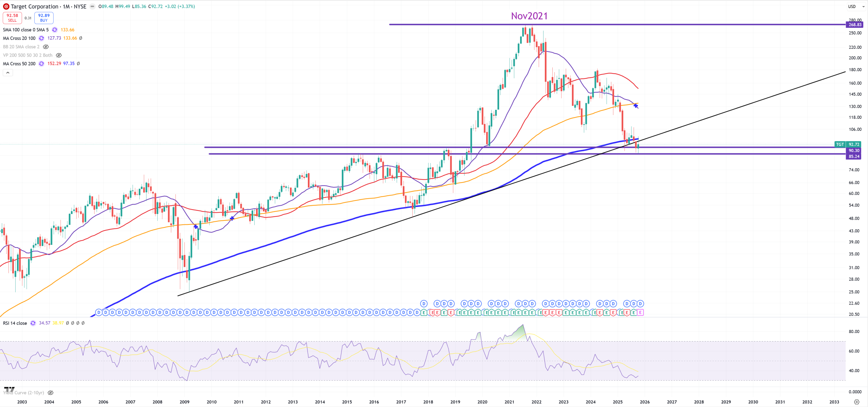The height and width of the screenshot is (407, 868).
Task: Open chart settings gear at bottom right
Action: pos(856,402)
